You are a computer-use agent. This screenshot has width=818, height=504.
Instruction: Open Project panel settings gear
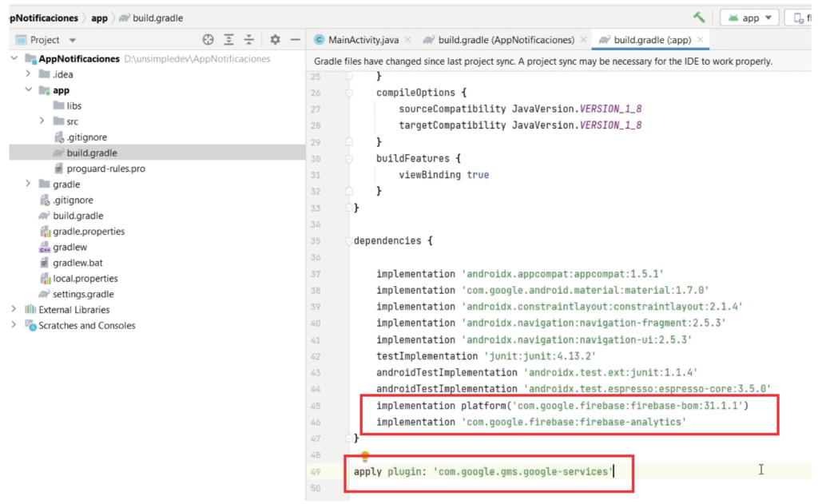275,40
